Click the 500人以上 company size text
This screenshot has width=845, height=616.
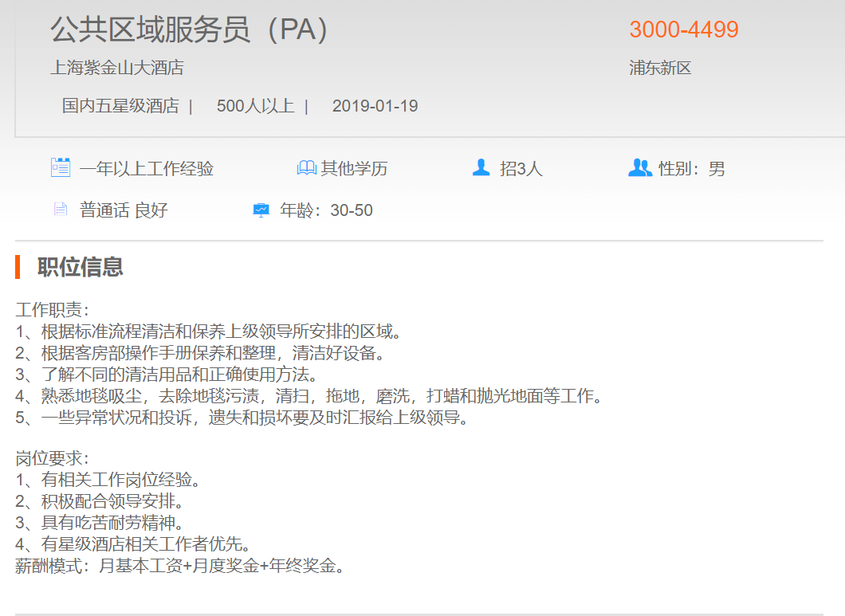(255, 106)
